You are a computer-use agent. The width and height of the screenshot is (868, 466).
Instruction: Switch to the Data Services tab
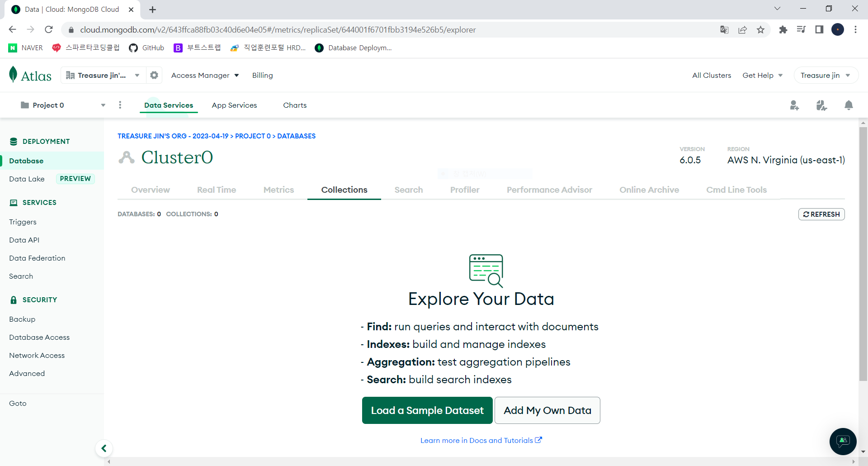coord(169,105)
